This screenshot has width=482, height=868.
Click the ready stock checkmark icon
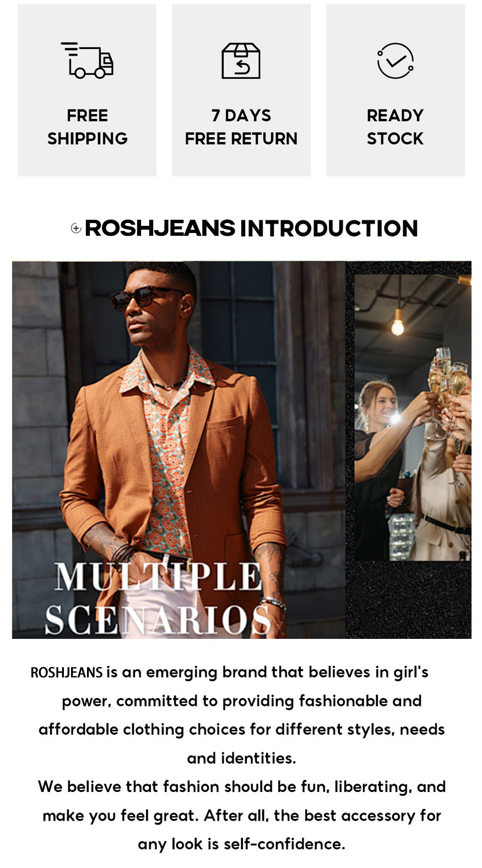click(396, 61)
